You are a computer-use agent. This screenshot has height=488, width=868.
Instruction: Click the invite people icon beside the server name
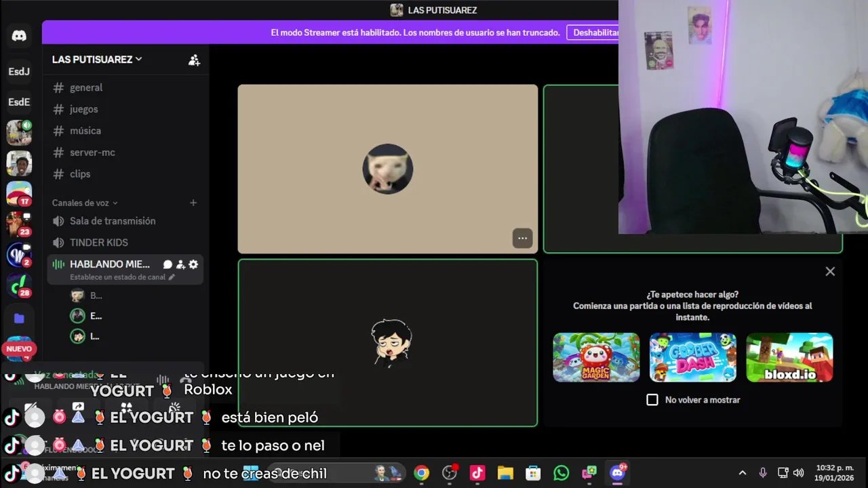click(x=194, y=60)
